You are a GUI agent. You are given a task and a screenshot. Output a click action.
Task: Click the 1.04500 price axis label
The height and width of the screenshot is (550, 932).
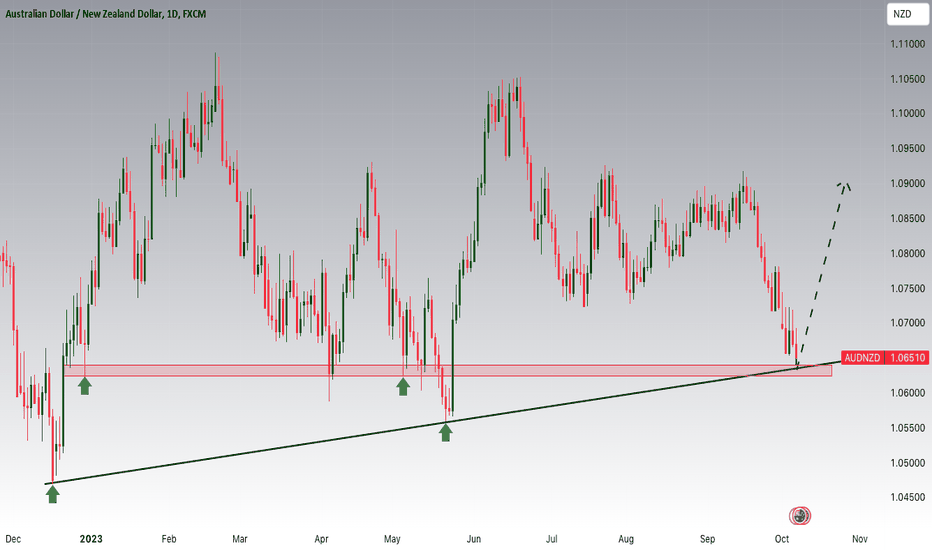908,498
